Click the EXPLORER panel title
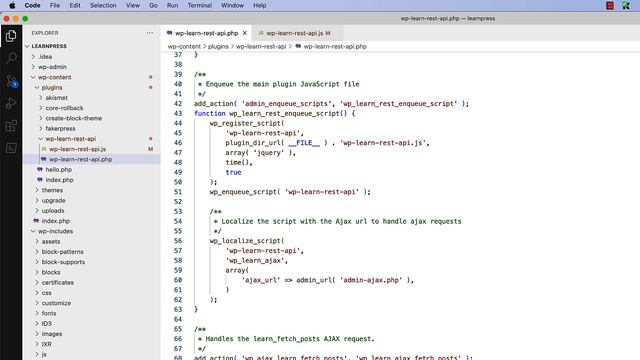The height and width of the screenshot is (360, 640). [x=45, y=33]
